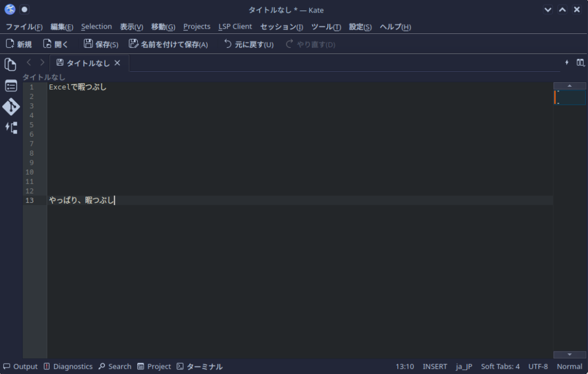Go to next tab with right arrow
The image size is (588, 374).
(x=42, y=63)
